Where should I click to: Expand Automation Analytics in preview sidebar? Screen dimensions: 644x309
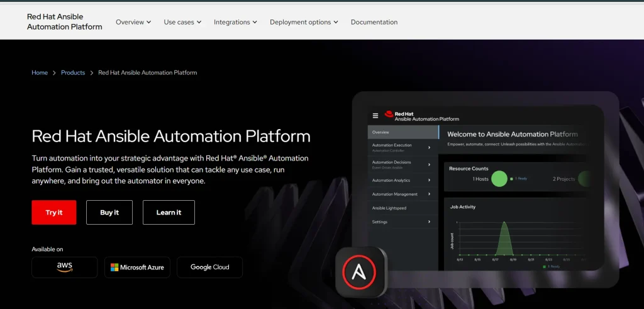403,180
